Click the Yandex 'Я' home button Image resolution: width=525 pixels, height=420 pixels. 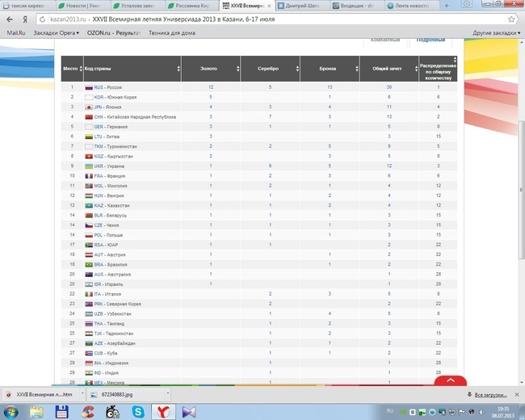pos(23,18)
